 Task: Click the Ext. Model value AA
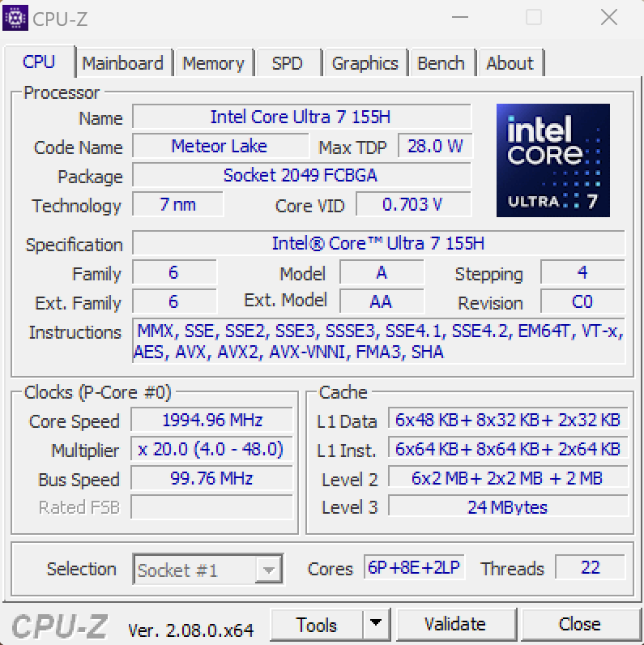pos(382,302)
